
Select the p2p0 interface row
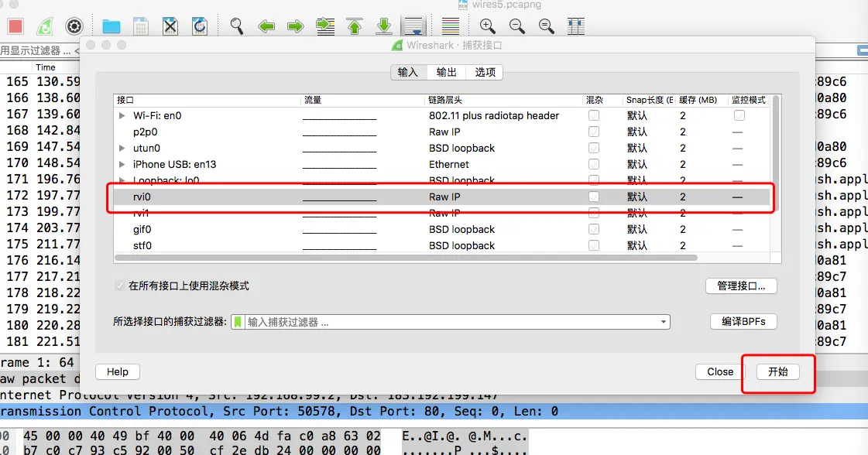click(x=442, y=132)
